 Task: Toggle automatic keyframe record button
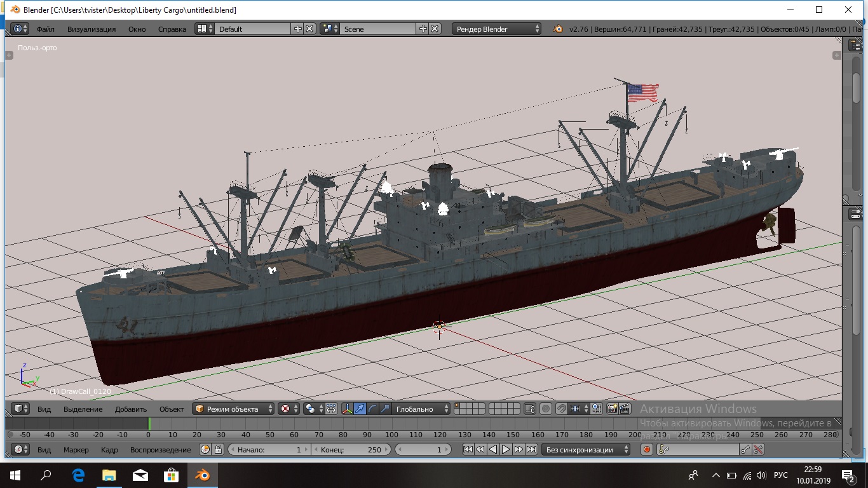[647, 449]
